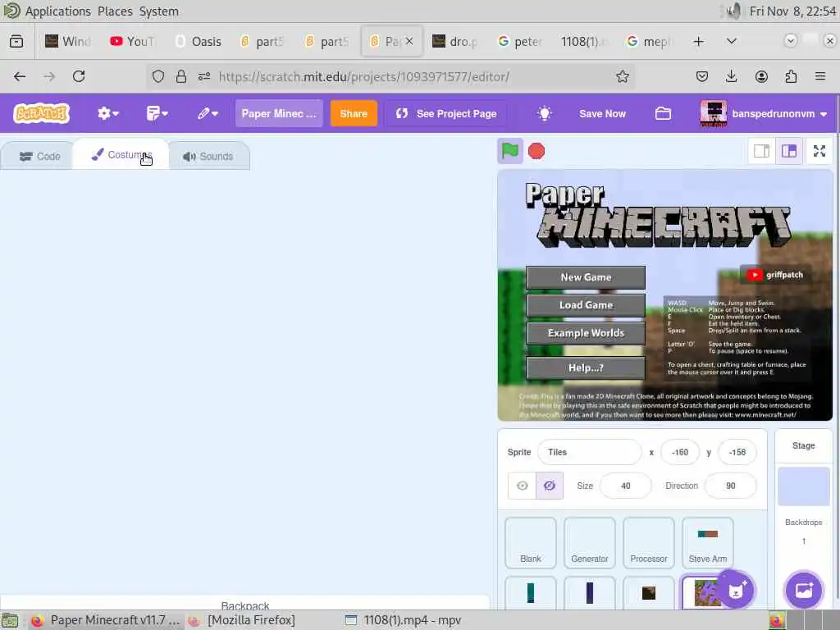List all tabs dropdown arrow
The image size is (840, 630).
[x=731, y=41]
